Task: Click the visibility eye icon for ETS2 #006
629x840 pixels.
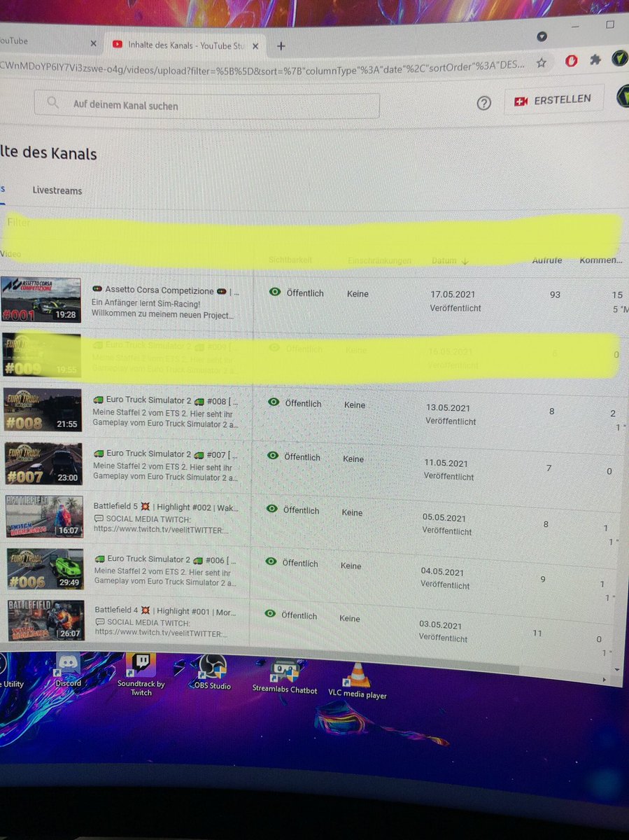Action: 270,561
